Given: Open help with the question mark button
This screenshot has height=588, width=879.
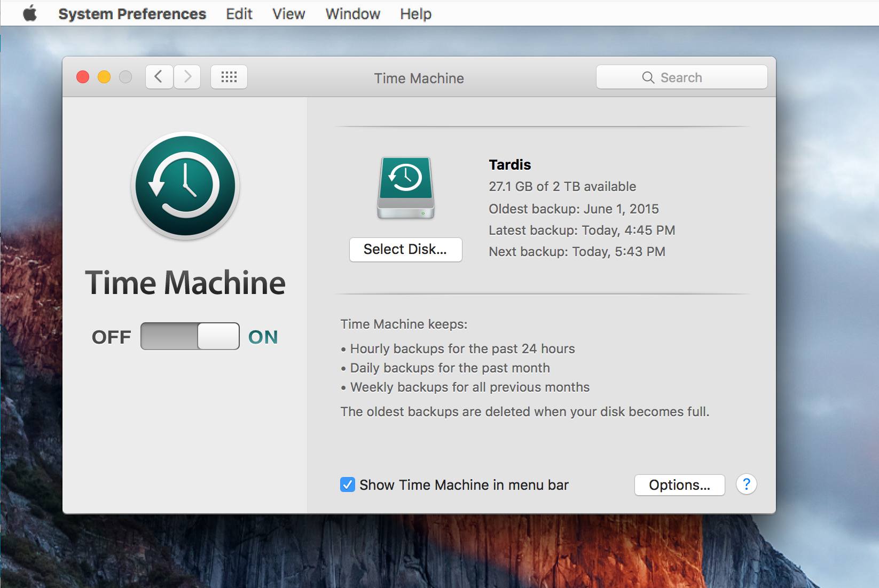Looking at the screenshot, I should click(x=747, y=484).
